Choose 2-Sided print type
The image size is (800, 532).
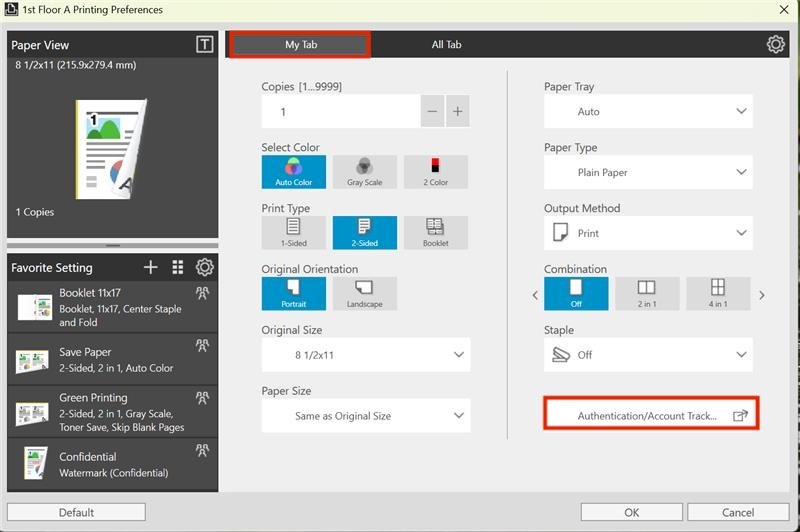coord(364,233)
